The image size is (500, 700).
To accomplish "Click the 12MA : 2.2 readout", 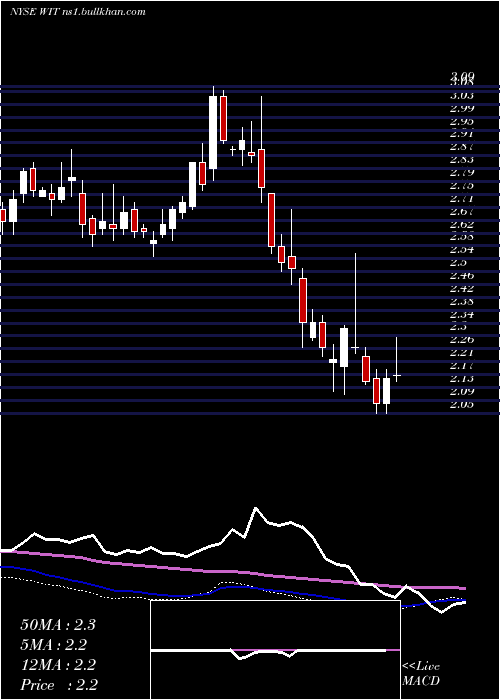I will tap(58, 665).
